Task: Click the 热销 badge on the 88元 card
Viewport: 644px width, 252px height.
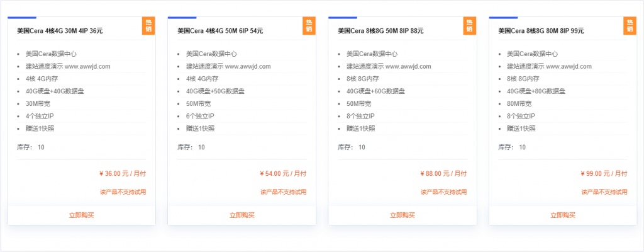Action: [470, 26]
